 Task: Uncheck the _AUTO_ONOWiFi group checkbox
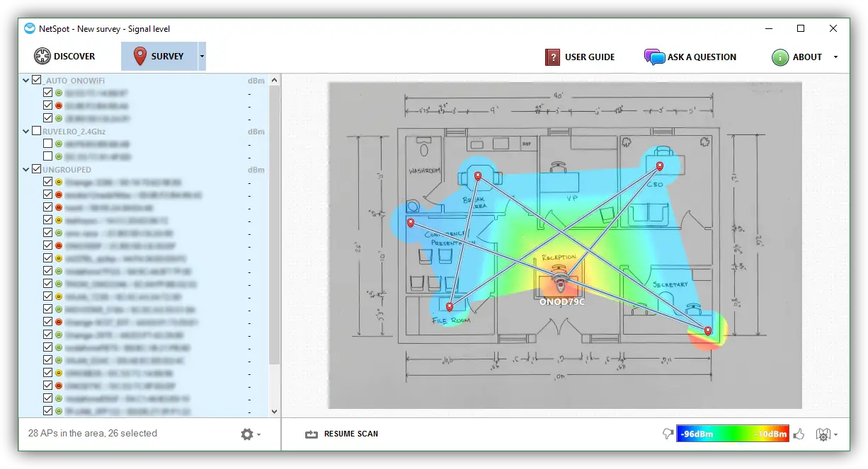pyautogui.click(x=37, y=80)
